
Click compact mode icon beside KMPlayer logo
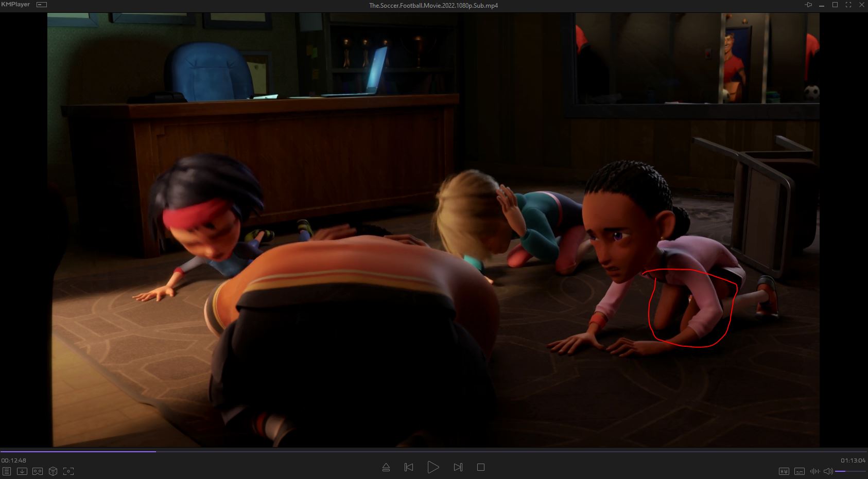point(42,5)
